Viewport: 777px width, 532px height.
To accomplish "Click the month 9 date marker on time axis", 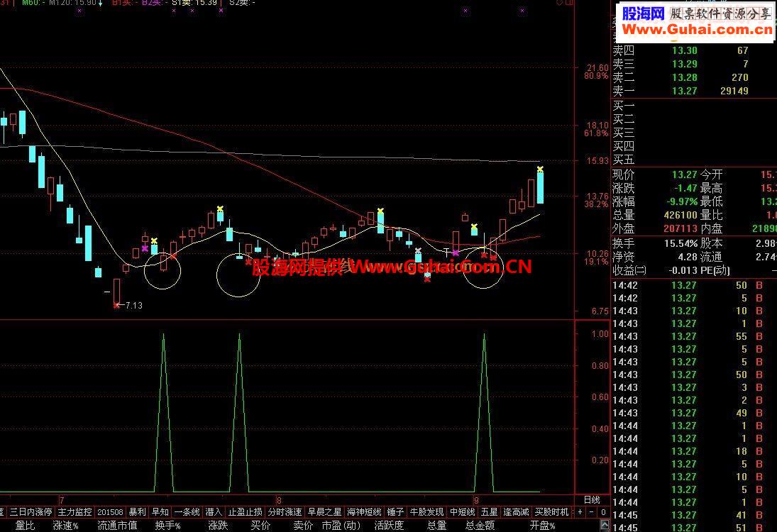I will pos(476,500).
